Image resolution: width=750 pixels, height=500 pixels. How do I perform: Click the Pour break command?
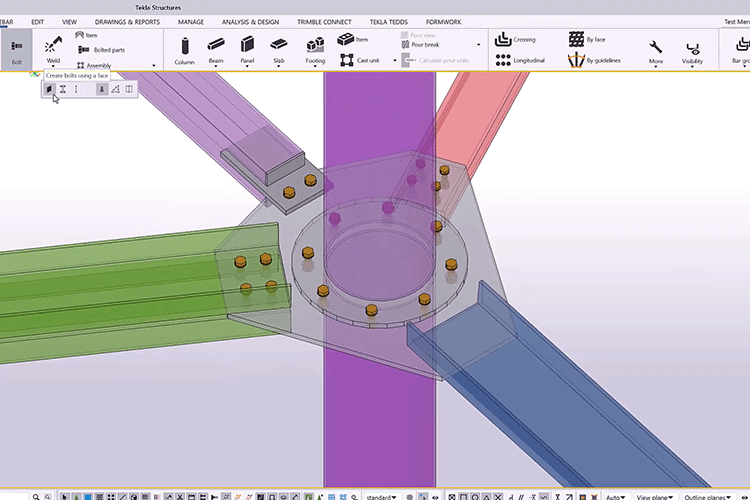(x=420, y=44)
